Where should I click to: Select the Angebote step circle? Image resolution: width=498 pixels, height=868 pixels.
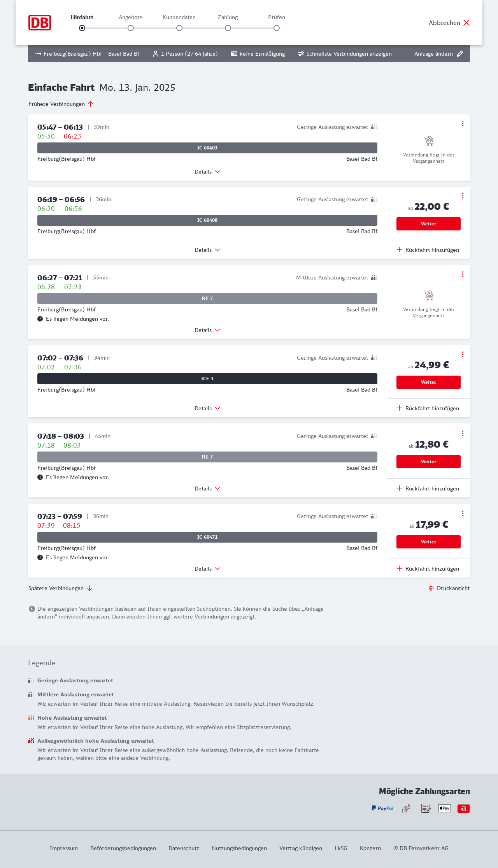131,28
